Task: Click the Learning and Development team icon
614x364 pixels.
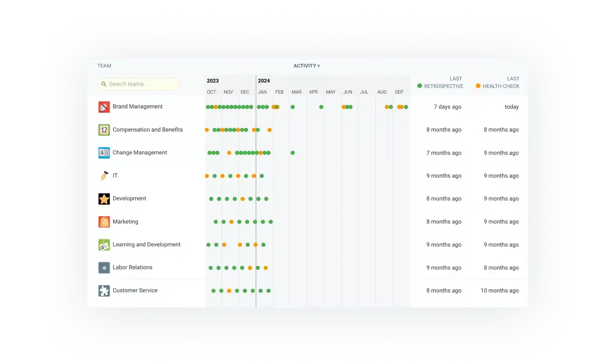Action: (x=104, y=245)
